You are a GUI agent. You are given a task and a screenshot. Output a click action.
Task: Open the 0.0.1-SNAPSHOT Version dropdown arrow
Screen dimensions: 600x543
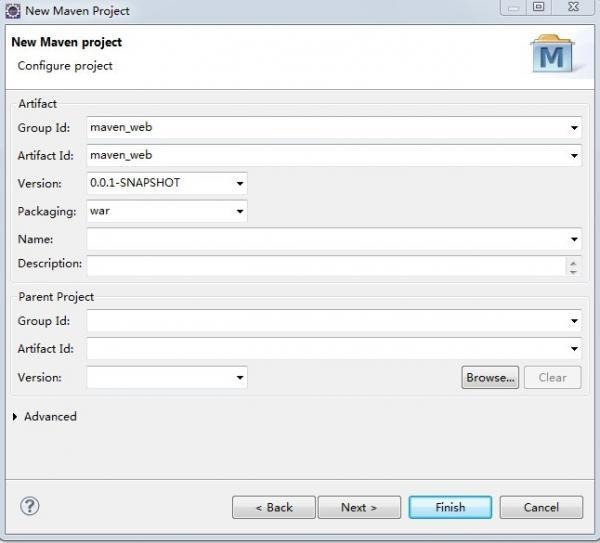[240, 183]
